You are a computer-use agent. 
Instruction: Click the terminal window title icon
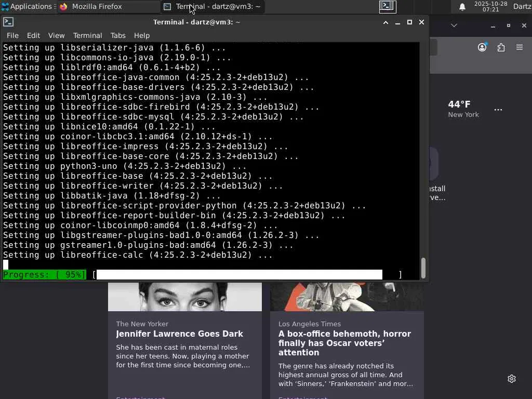(8, 22)
